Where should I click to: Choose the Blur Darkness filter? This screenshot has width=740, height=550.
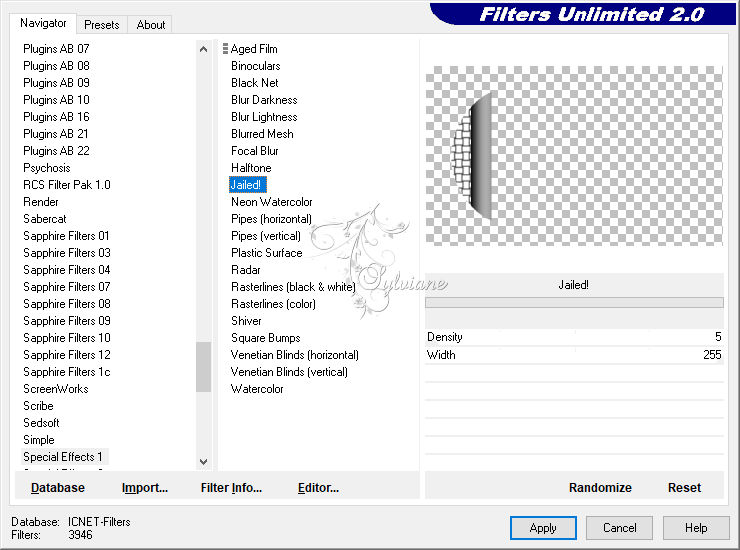tap(264, 100)
